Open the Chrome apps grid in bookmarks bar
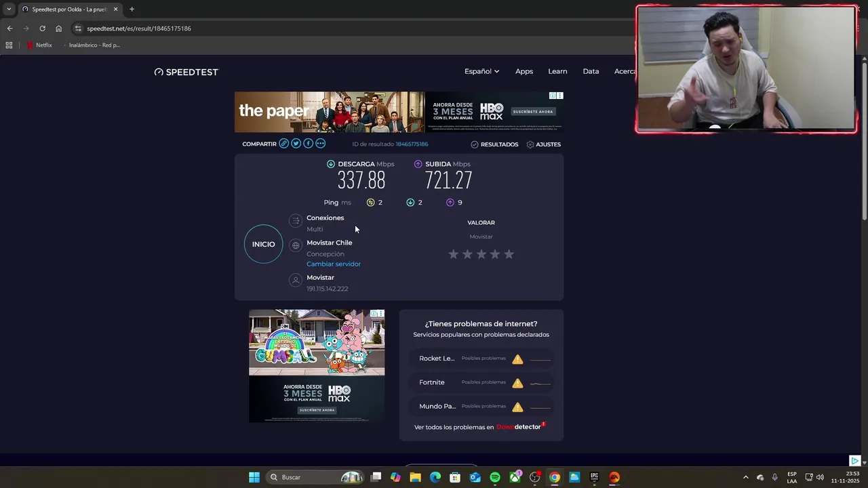The width and height of the screenshot is (868, 488). 9,45
